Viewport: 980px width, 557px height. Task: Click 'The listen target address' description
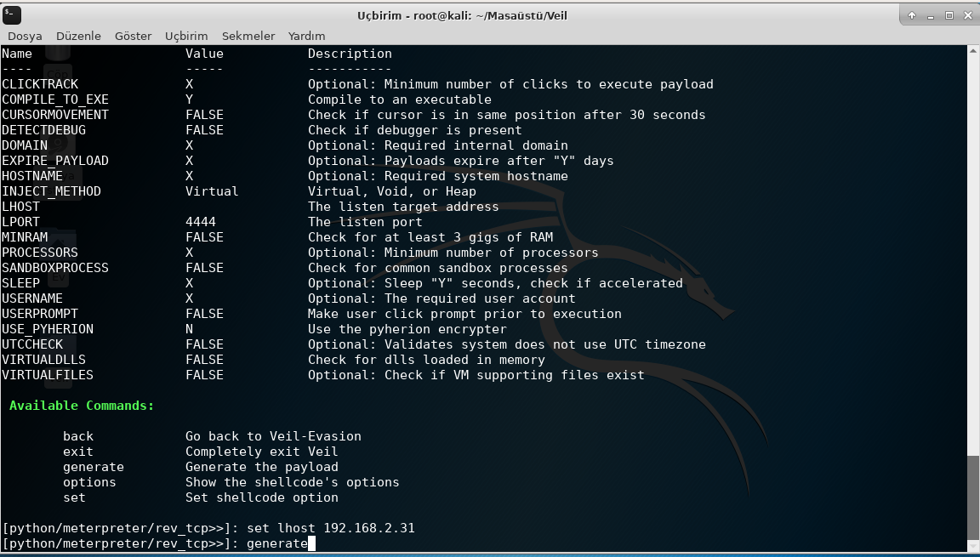tap(404, 207)
